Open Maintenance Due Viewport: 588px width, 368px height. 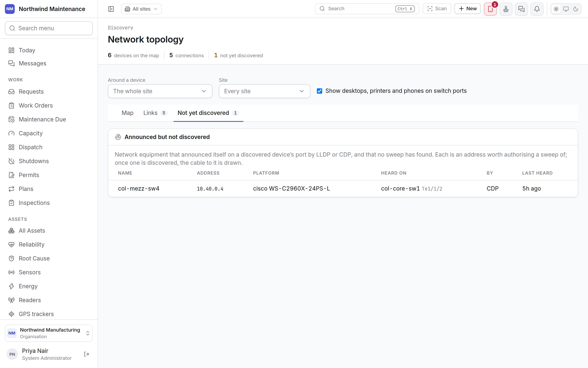click(x=49, y=119)
